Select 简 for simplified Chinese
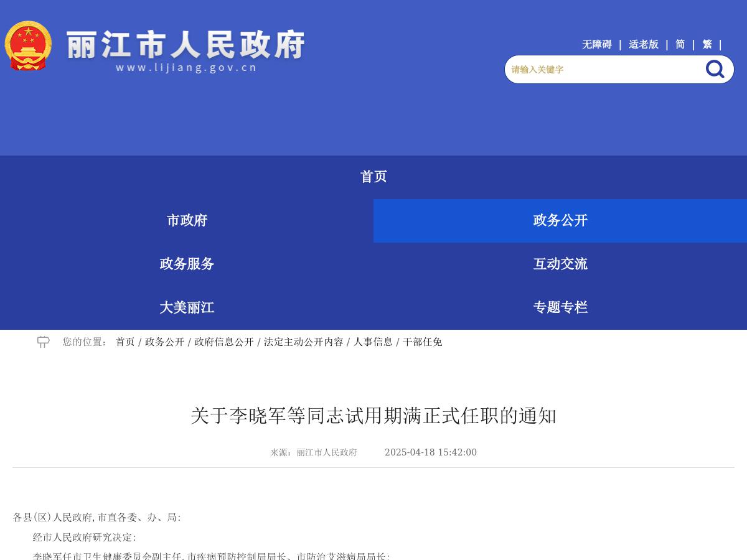 point(680,44)
